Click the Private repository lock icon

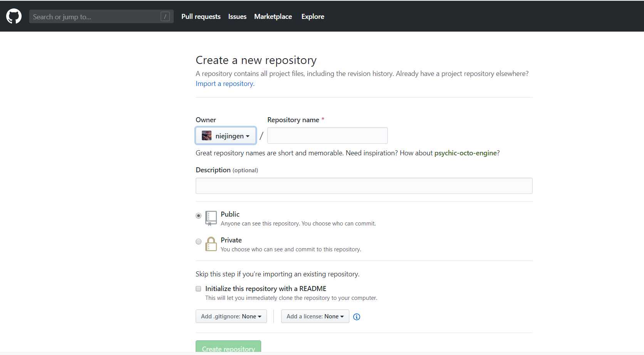tap(211, 244)
